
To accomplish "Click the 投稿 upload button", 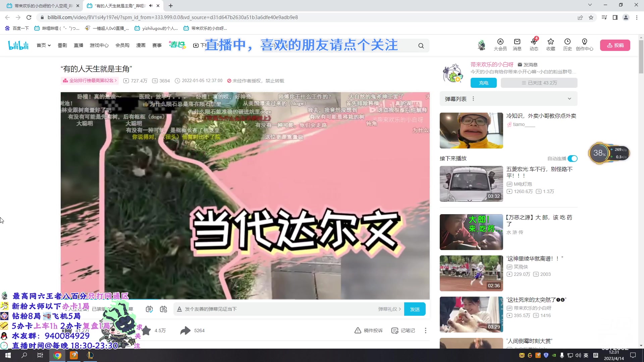I will coord(615,45).
